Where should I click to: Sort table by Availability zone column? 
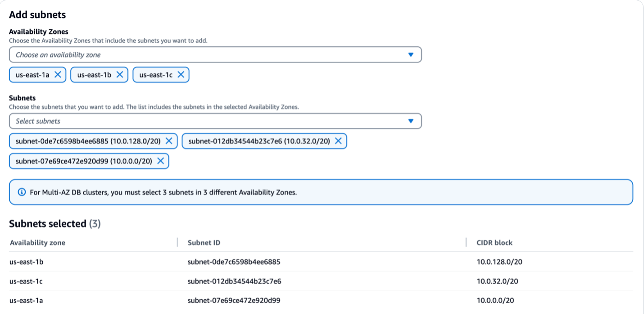click(38, 243)
